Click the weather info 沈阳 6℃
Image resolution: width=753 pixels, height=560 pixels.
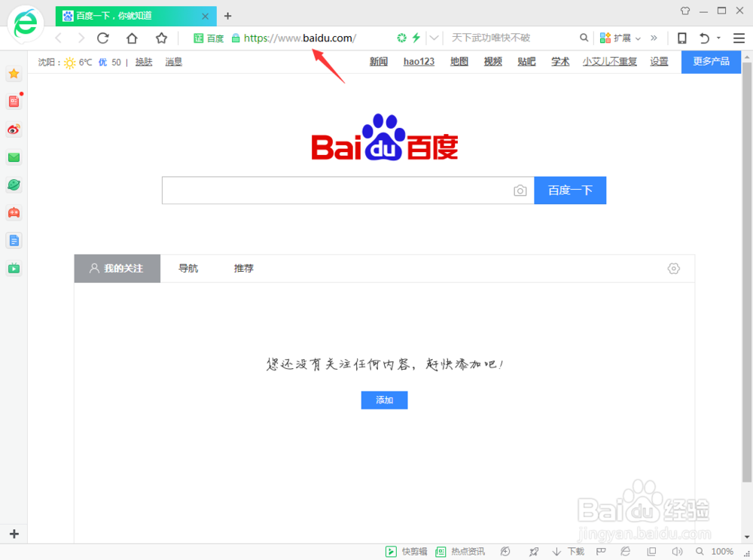79,62
